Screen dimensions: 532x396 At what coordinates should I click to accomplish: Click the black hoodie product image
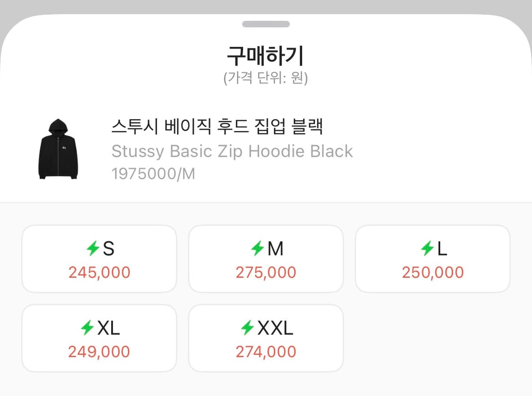point(58,148)
